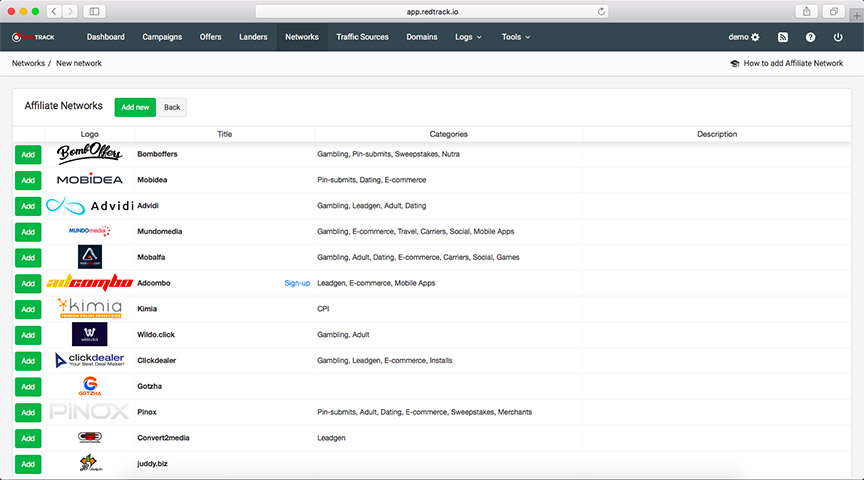Click Safari back arrow

54,11
